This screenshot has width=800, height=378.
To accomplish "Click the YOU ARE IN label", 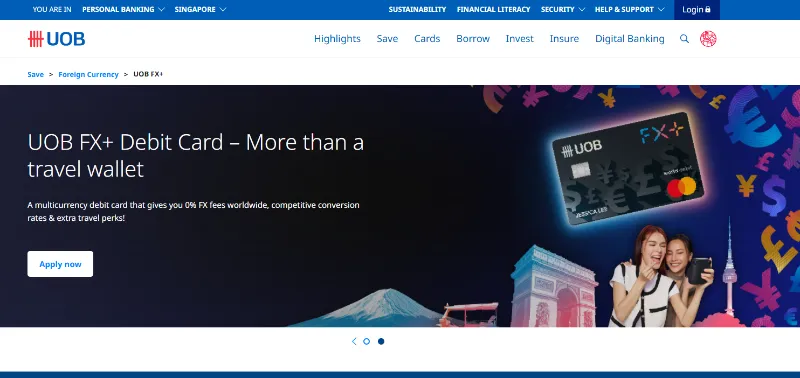I will coord(52,9).
